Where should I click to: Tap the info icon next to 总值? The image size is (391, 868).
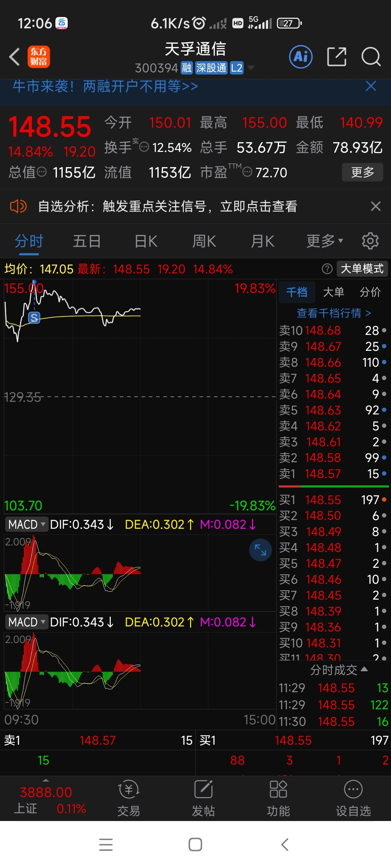point(42,172)
